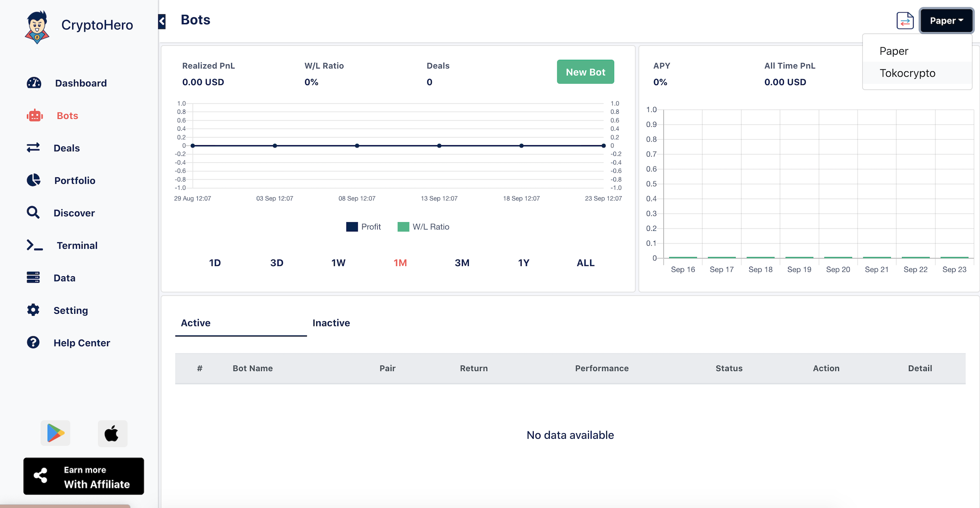Open Terminal prompt icon in sidebar

35,245
